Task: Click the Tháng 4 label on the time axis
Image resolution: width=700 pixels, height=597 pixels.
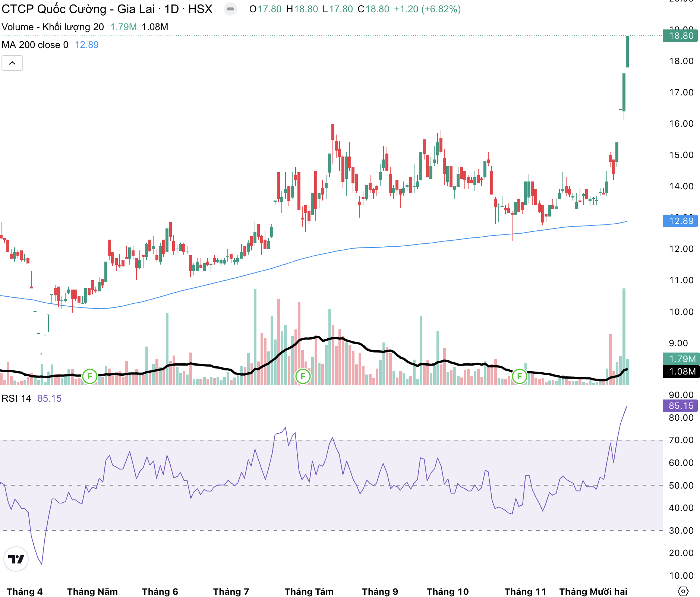Action: coord(25,591)
